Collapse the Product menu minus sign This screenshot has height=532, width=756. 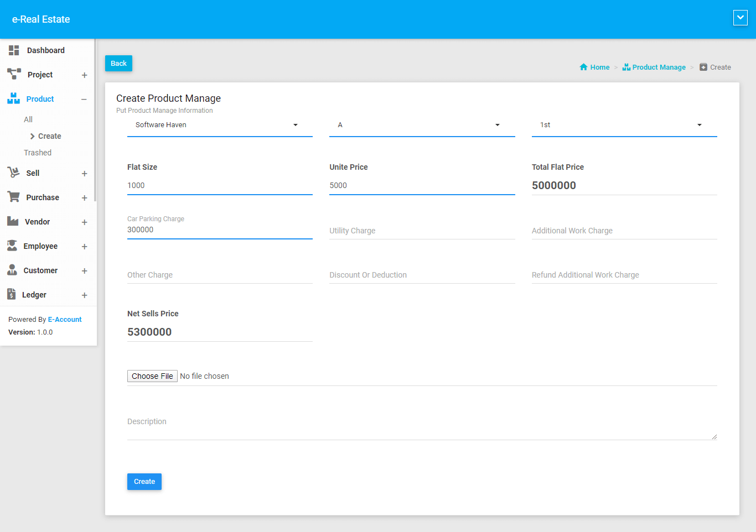pyautogui.click(x=84, y=100)
